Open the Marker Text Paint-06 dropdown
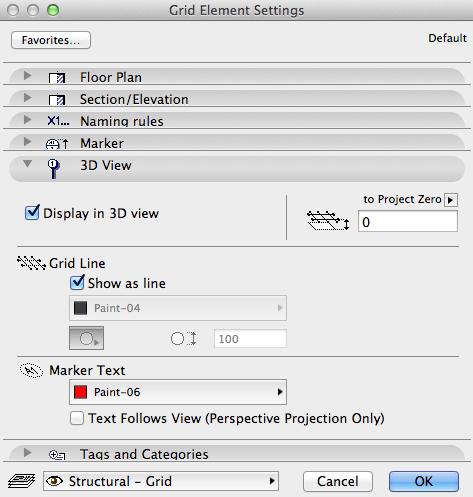 [178, 392]
